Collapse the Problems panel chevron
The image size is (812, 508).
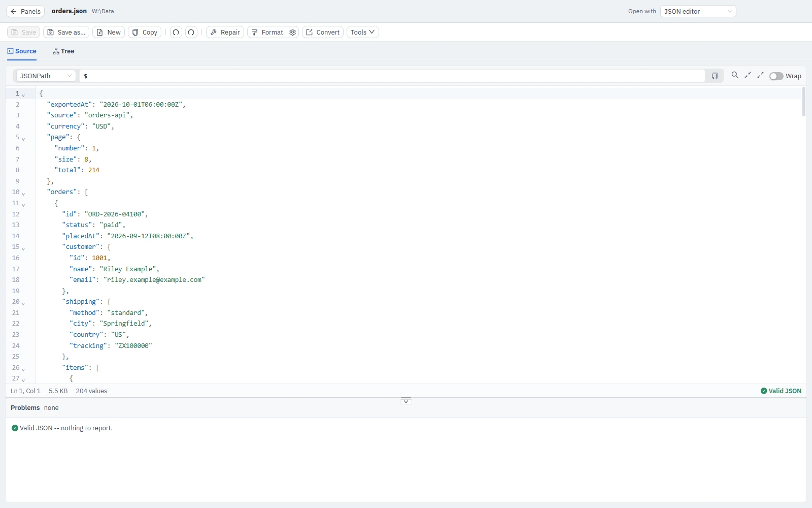405,401
